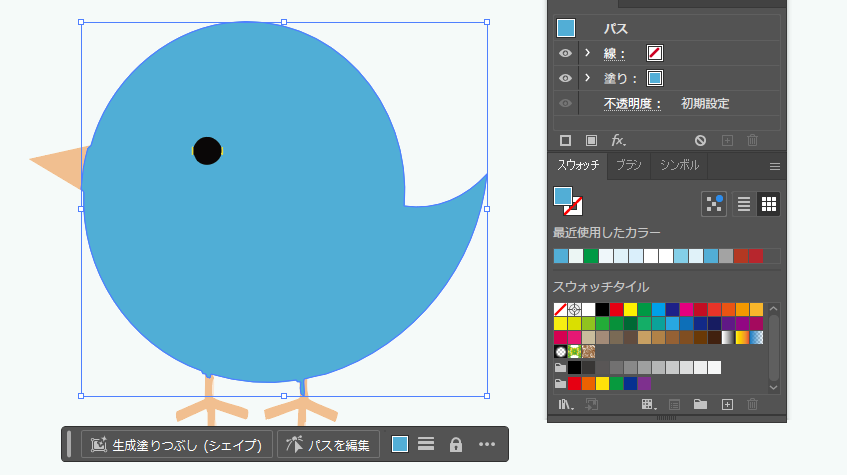Open fill color dropdown in Appearance panel
847x475 pixels.
pyautogui.click(x=655, y=78)
